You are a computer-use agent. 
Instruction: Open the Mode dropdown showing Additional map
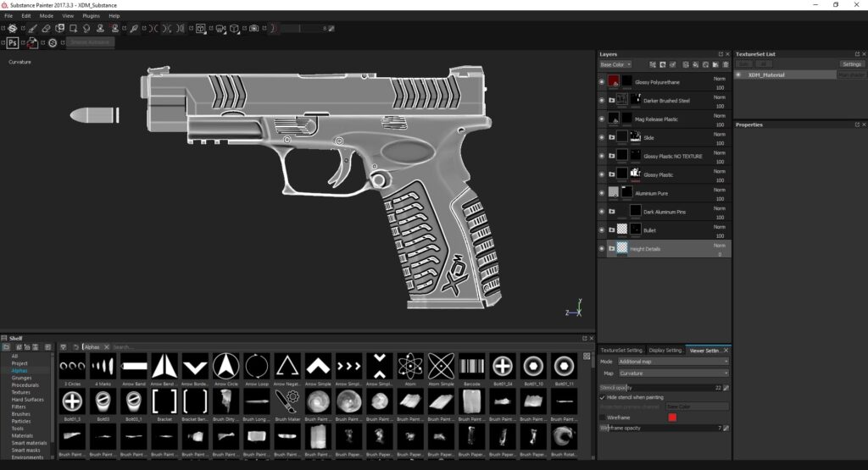point(672,362)
